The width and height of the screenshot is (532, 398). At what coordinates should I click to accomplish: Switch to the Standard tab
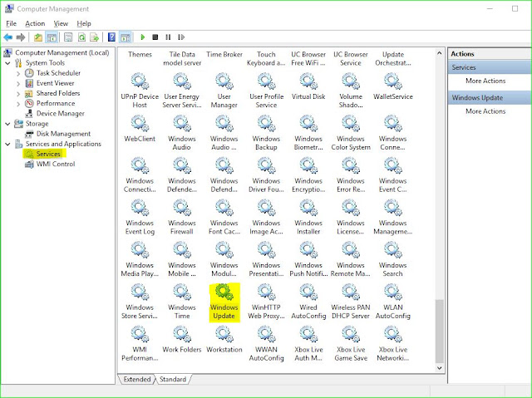173,379
